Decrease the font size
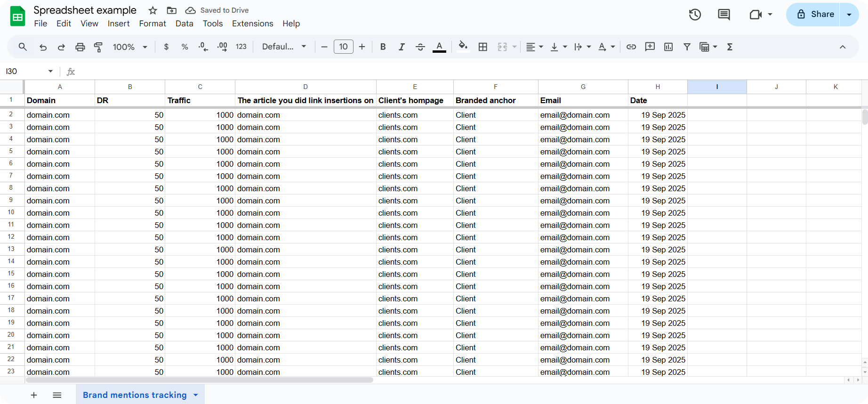 [x=324, y=47]
